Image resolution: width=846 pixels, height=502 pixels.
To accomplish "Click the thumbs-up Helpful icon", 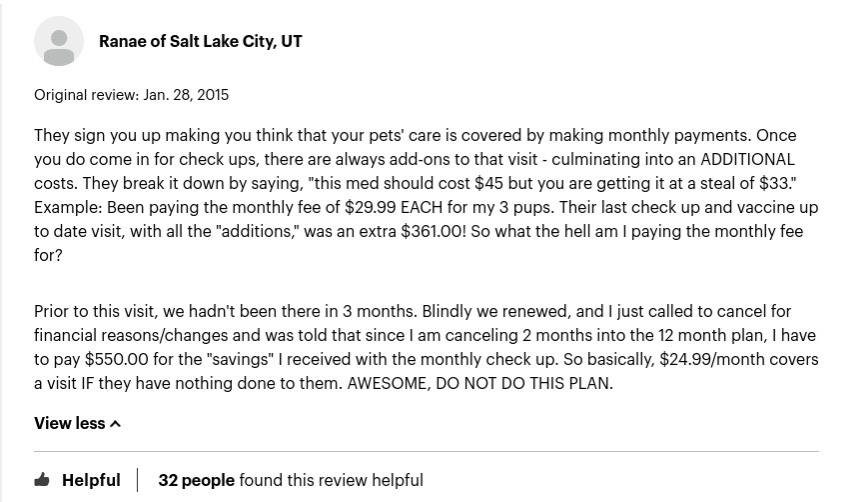I will click(42, 479).
